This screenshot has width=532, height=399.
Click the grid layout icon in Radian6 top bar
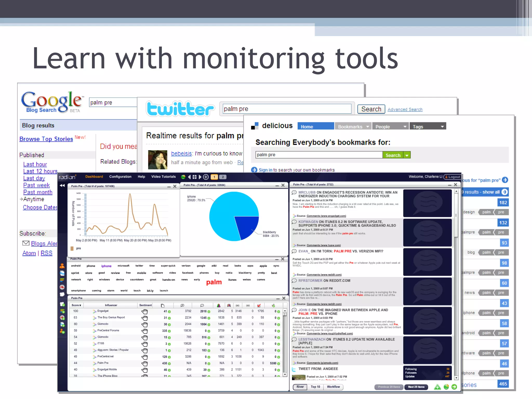tap(194, 177)
